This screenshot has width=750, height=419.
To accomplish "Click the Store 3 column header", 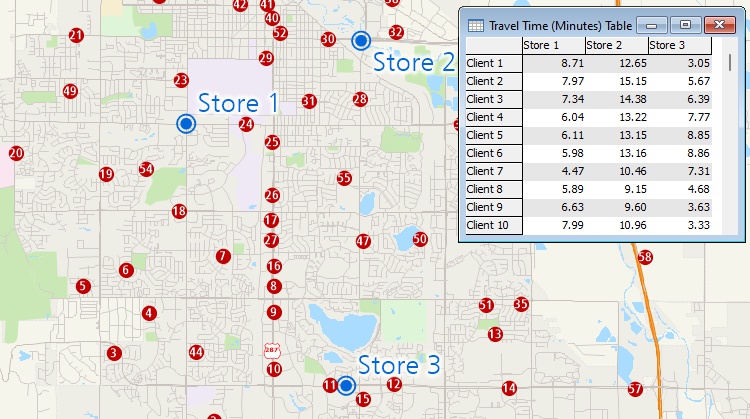I will point(679,46).
